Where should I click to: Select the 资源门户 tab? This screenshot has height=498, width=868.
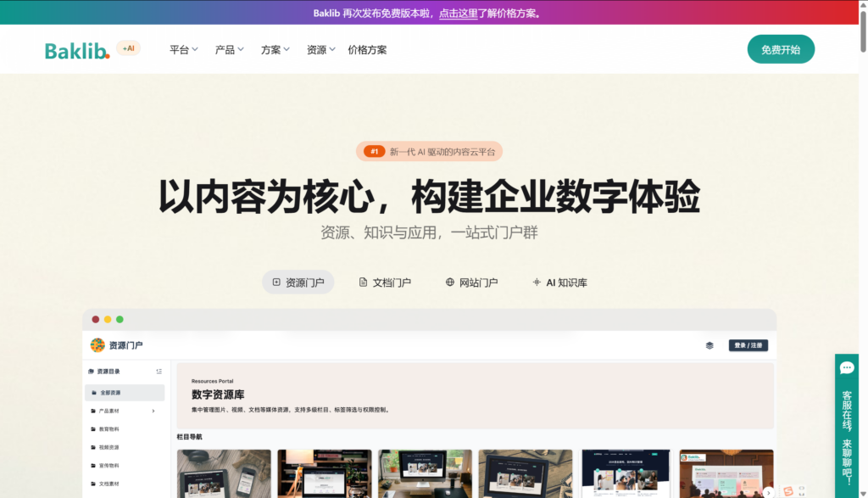coord(298,282)
